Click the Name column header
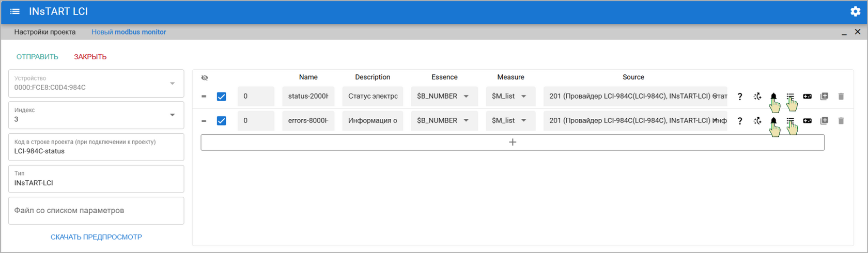The height and width of the screenshot is (253, 868). click(x=308, y=77)
